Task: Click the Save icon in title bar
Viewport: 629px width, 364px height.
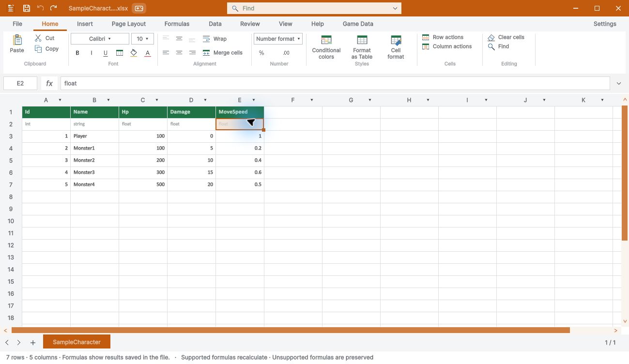Action: tap(27, 8)
